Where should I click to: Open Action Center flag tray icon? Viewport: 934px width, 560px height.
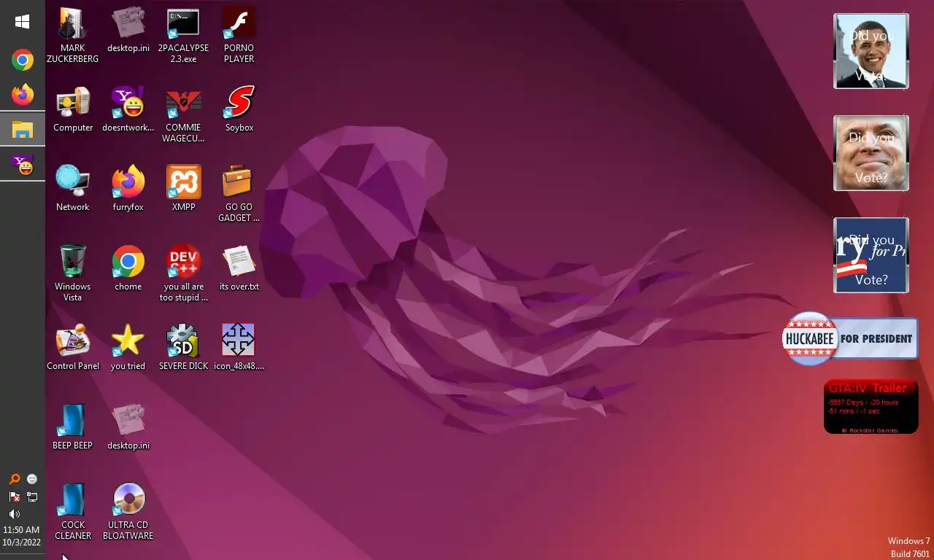[x=14, y=497]
